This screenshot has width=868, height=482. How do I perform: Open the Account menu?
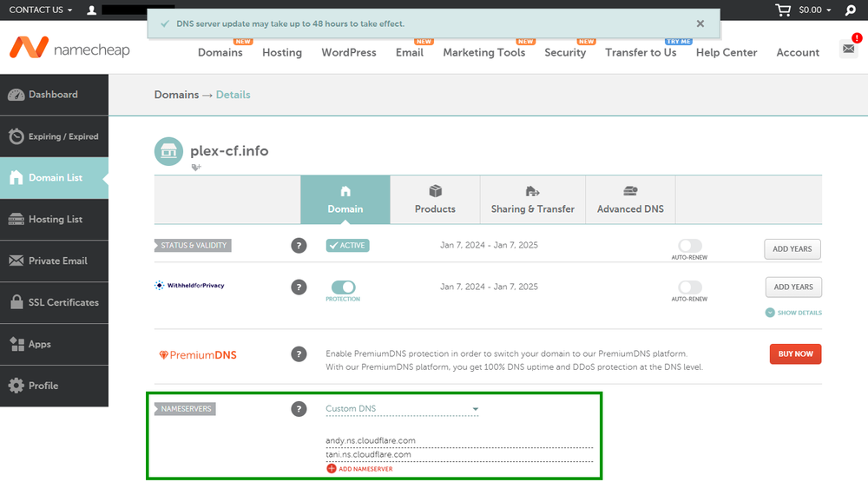click(798, 53)
